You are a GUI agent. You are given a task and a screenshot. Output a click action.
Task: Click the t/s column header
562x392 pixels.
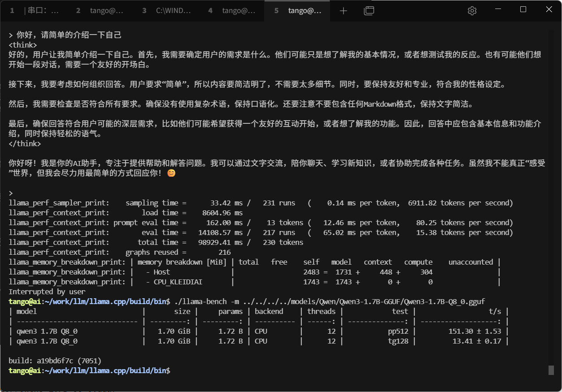(495, 311)
